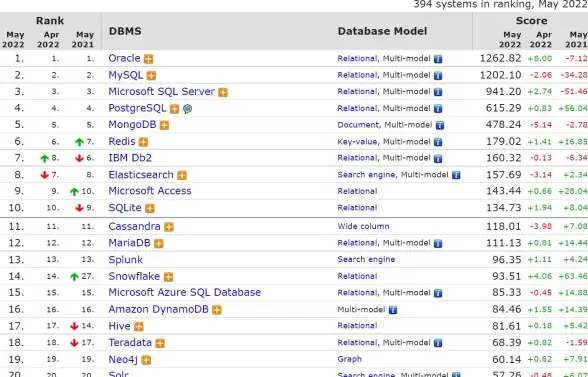The height and width of the screenshot is (377, 588).
Task: Click the orange plus icon beside Hive
Action: click(139, 327)
